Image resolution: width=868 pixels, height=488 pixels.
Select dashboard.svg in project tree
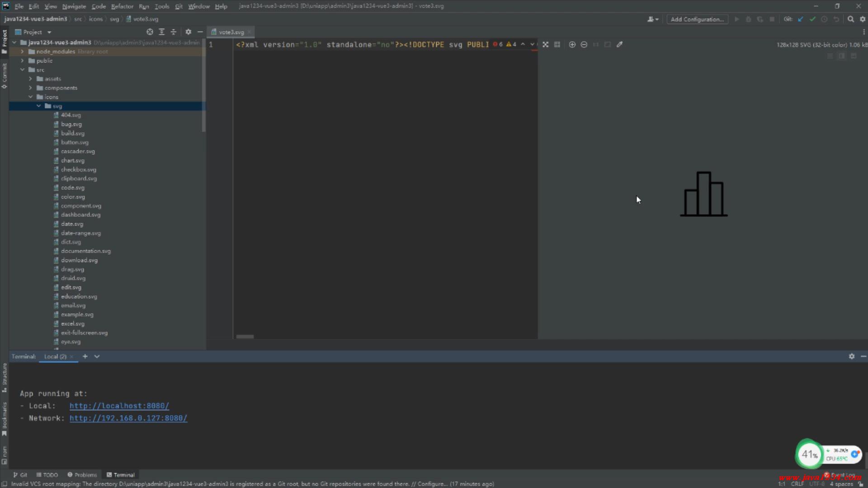pos(80,215)
